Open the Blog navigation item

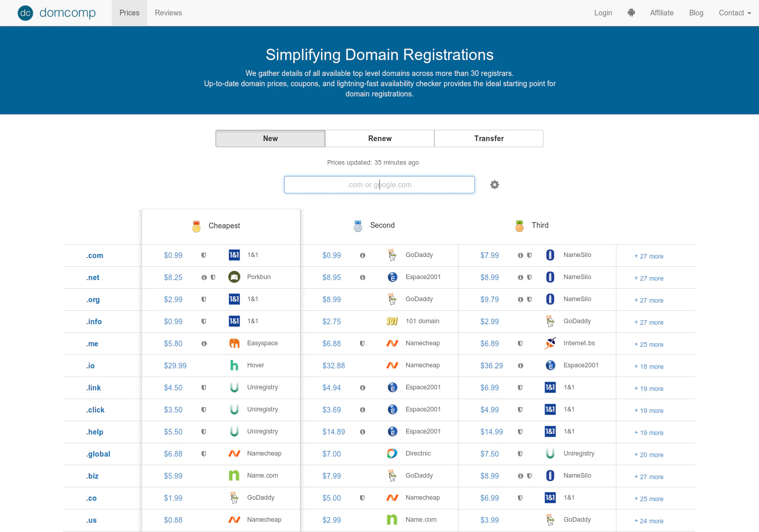point(696,13)
